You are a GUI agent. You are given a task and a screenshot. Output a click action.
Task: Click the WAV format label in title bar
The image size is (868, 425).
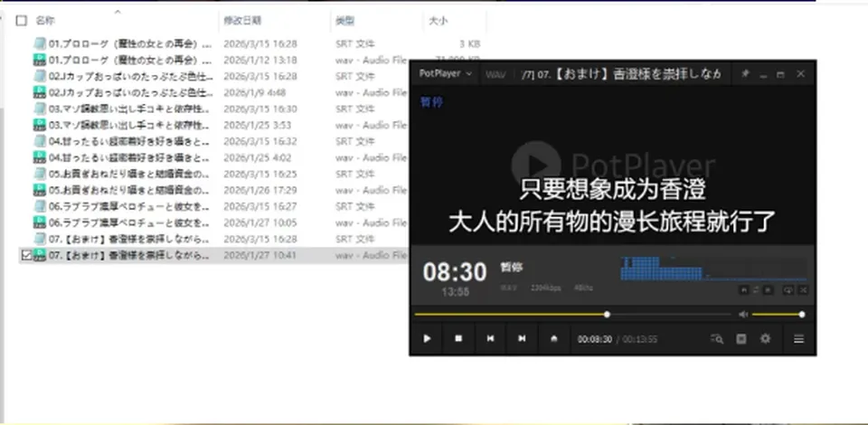[x=495, y=74]
